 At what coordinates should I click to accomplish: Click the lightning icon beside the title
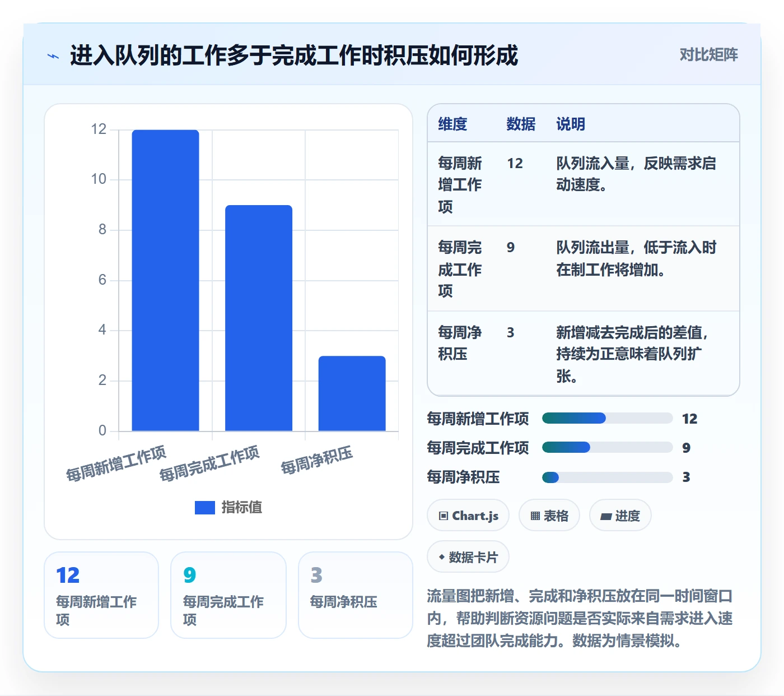53,56
